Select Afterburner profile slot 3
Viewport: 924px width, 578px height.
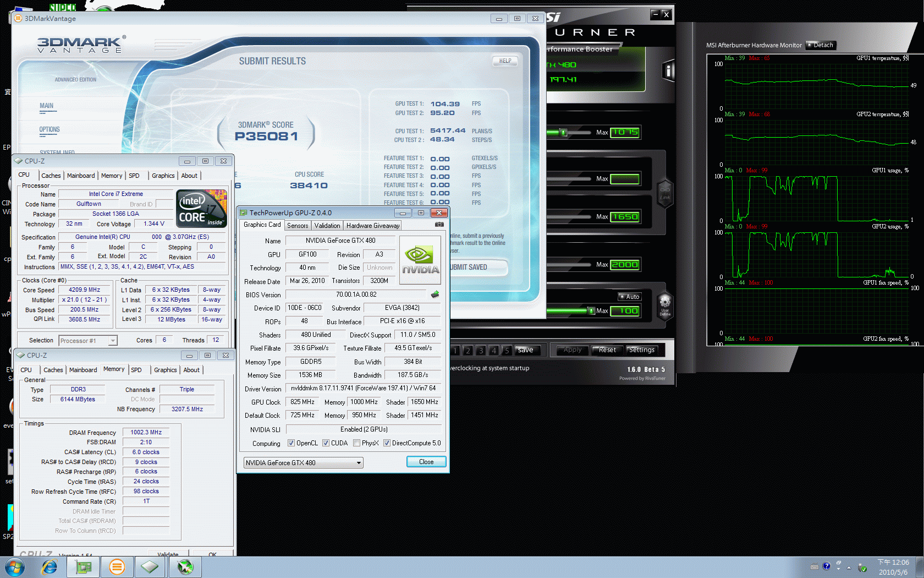click(481, 350)
